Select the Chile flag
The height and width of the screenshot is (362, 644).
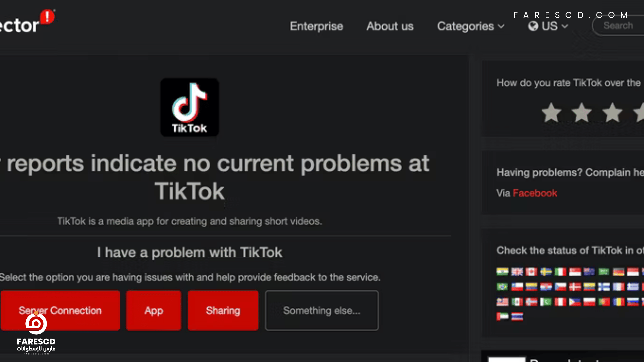click(517, 287)
